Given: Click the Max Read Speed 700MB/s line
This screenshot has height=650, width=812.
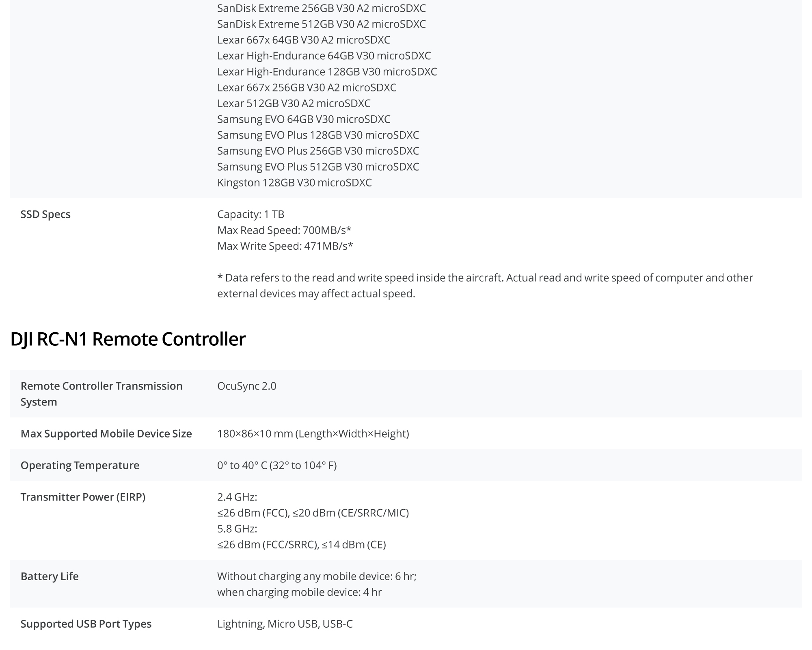Looking at the screenshot, I should click(284, 230).
